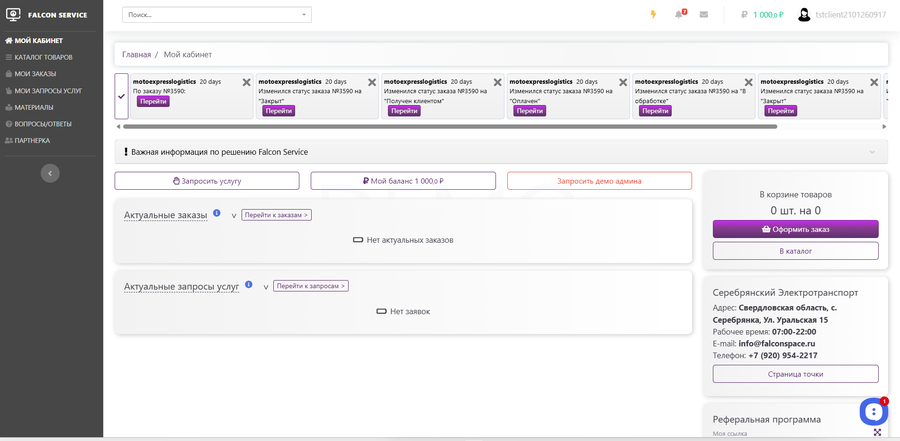
Task: Go to Мои заказы in sidebar
Action: tap(35, 74)
